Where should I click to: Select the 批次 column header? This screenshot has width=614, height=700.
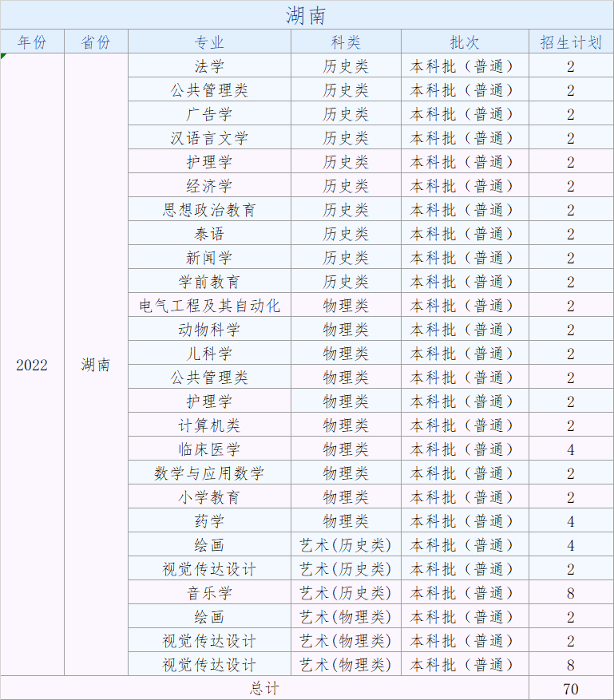coord(465,42)
